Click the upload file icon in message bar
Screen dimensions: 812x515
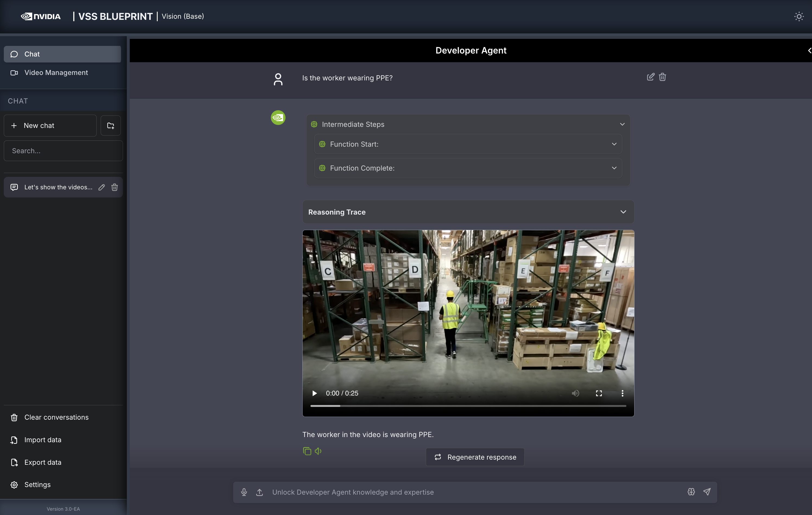[x=259, y=492]
